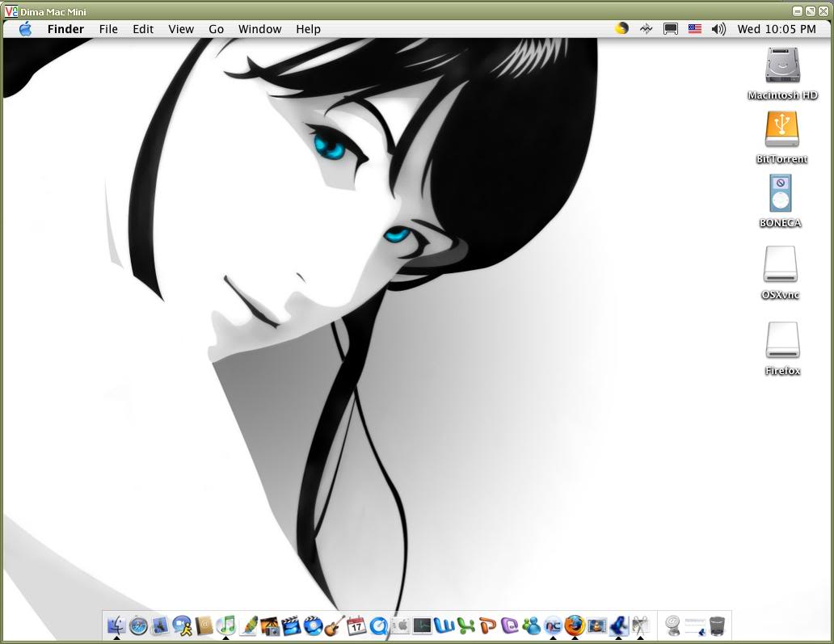Click the minimized window item in Dock
This screenshot has height=644, width=834.
click(695, 625)
